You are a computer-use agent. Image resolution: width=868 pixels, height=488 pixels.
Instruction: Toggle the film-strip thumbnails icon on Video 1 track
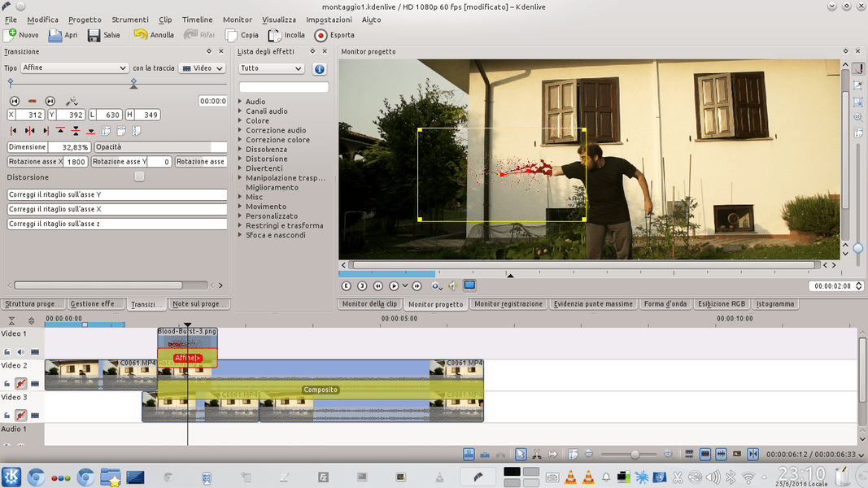coord(35,351)
